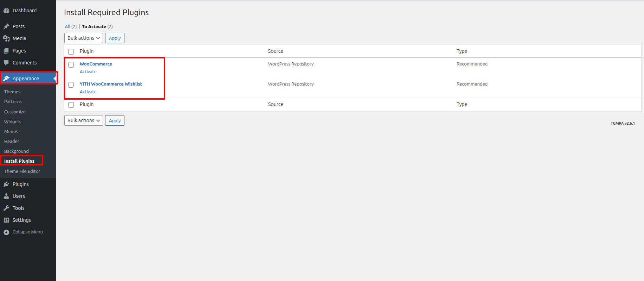
Task: Click the top Plugin column header
Action: tap(86, 51)
